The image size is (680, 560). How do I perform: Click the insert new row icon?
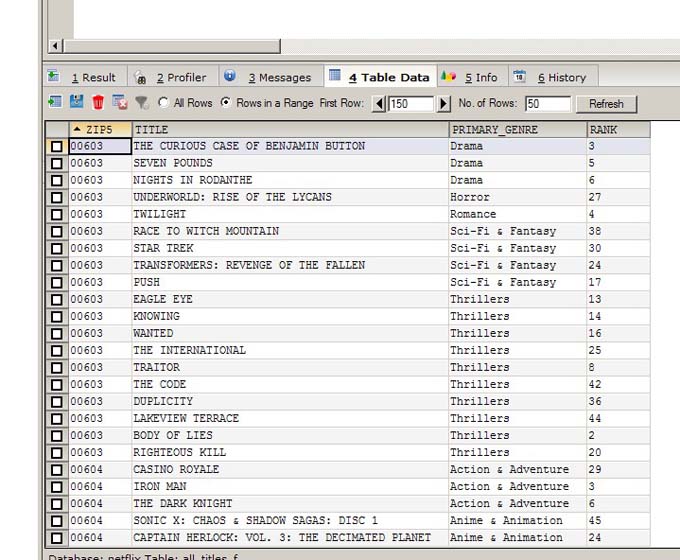pos(55,102)
